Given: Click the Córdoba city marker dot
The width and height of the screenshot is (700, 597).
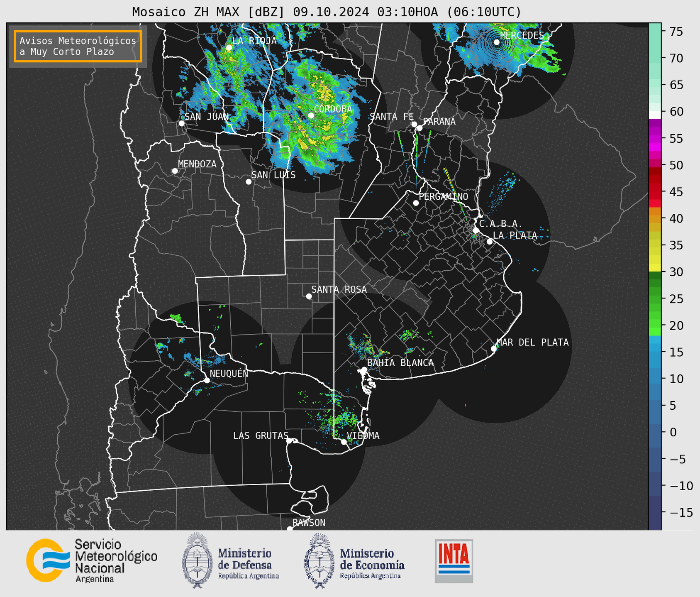Looking at the screenshot, I should [311, 115].
